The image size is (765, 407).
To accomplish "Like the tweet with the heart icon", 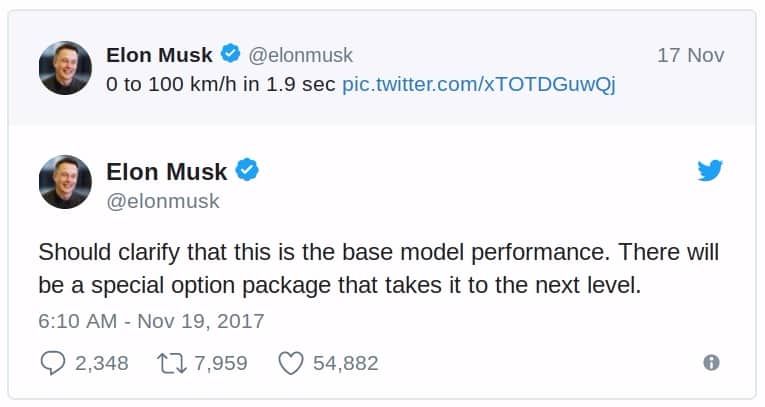I will click(290, 362).
